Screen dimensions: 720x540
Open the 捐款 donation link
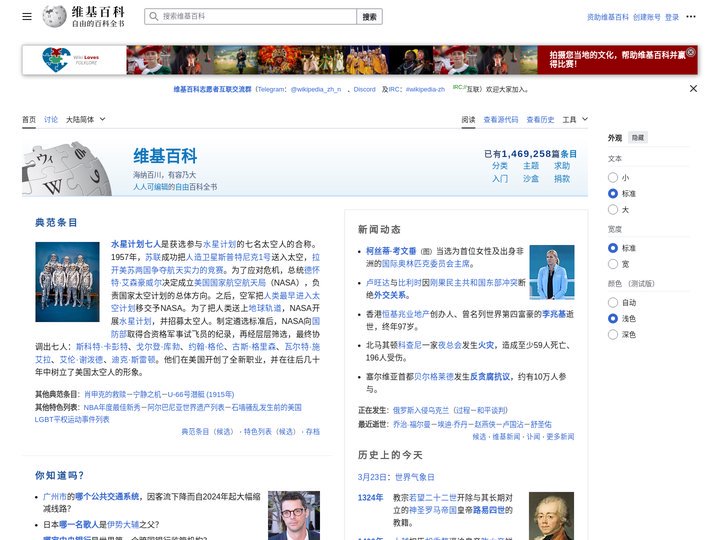[x=562, y=179]
